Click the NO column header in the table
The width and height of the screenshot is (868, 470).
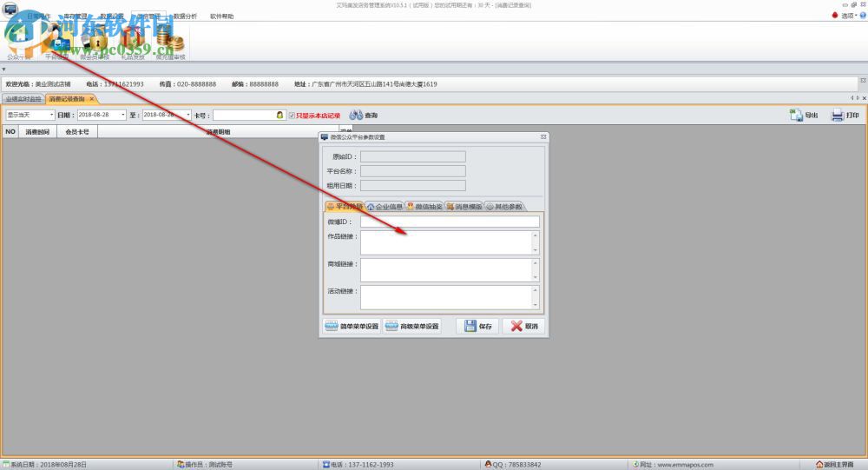coord(10,132)
